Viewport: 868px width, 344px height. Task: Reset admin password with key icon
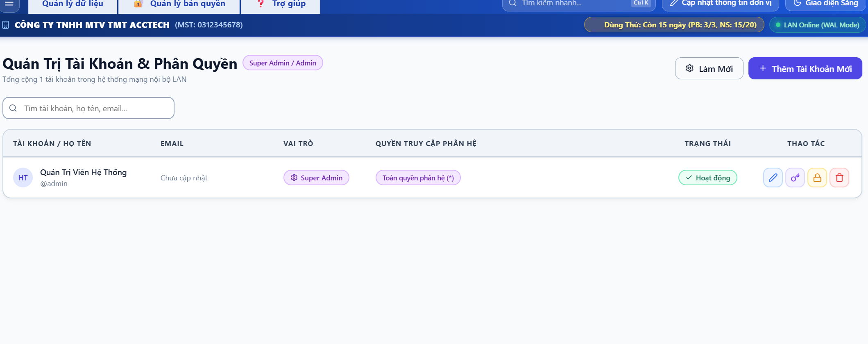click(795, 178)
